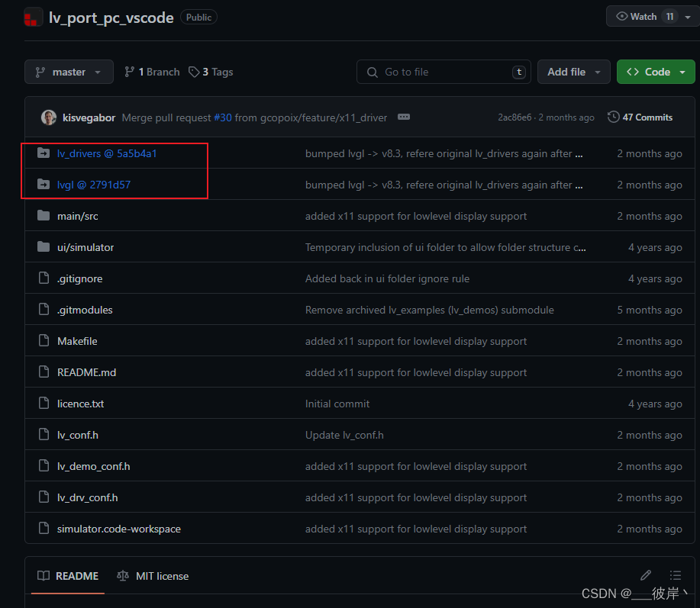Open the lv_drv_conf.h file name

tap(88, 497)
